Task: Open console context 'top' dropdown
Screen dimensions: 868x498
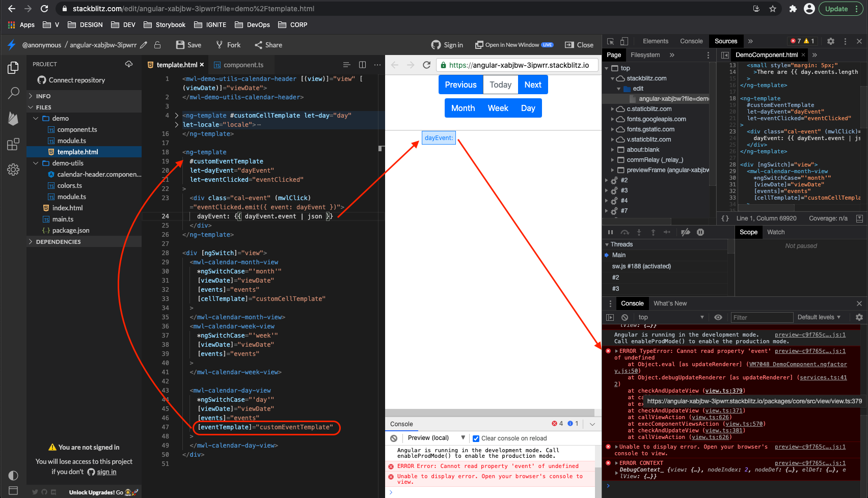Action: pos(671,317)
